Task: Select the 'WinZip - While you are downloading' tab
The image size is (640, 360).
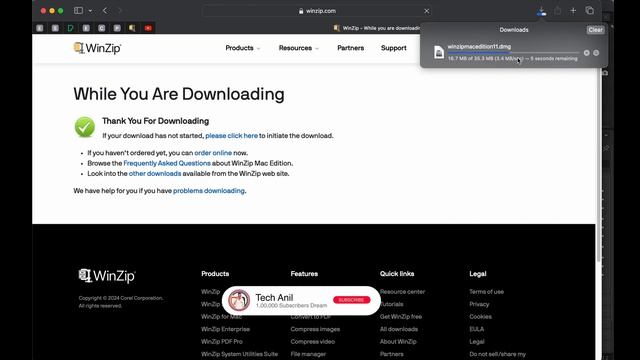Action: (x=377, y=28)
